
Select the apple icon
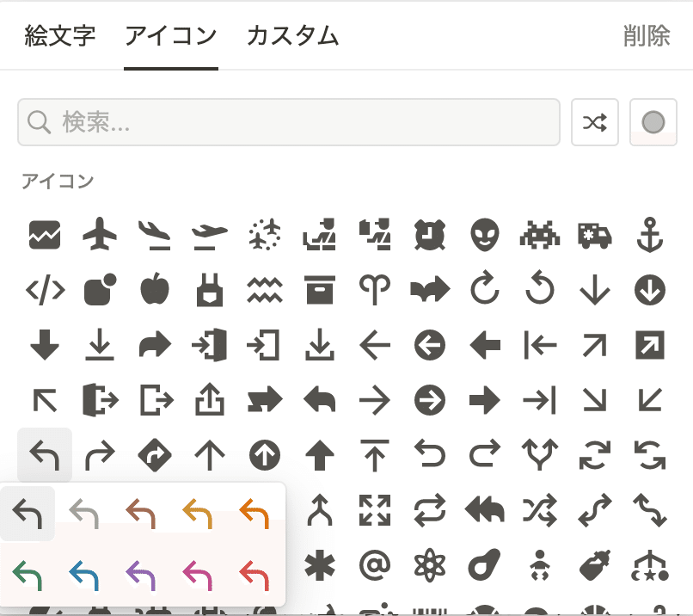[x=154, y=290]
